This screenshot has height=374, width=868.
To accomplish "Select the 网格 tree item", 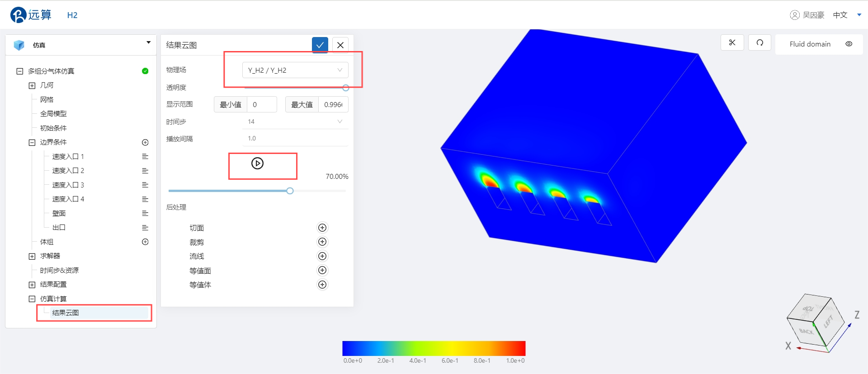I will (x=47, y=99).
